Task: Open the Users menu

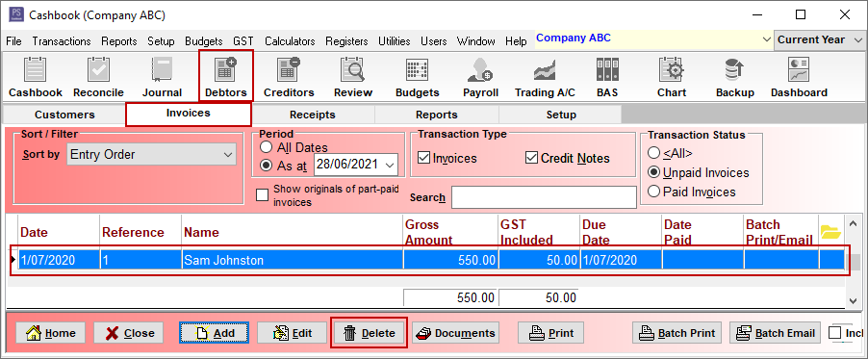Action: (433, 41)
